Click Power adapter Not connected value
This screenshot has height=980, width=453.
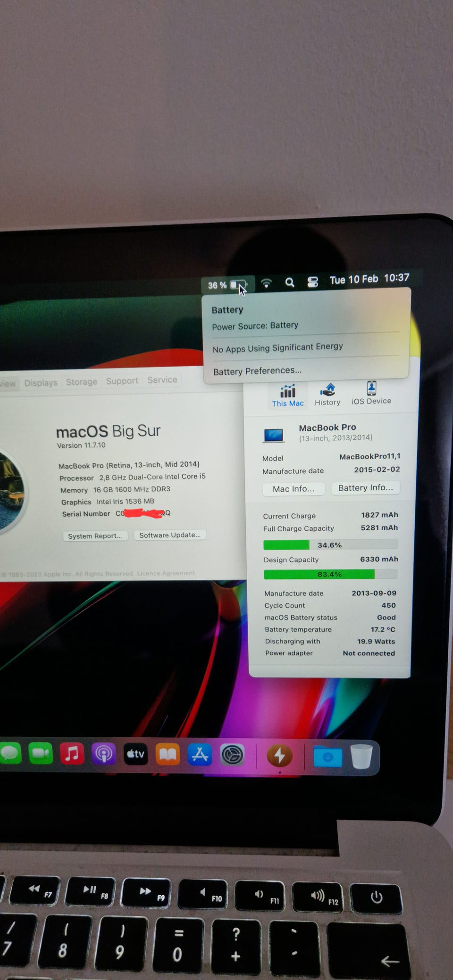[369, 653]
